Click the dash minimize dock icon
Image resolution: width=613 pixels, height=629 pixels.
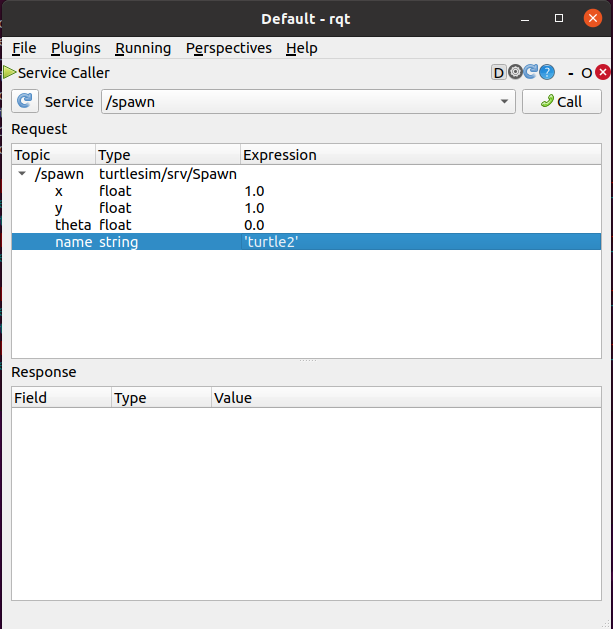tap(570, 73)
